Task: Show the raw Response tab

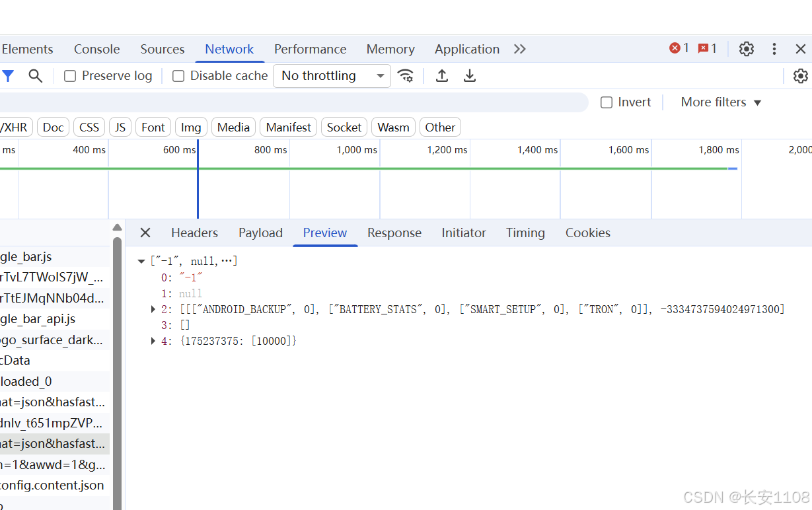Action: pyautogui.click(x=394, y=233)
